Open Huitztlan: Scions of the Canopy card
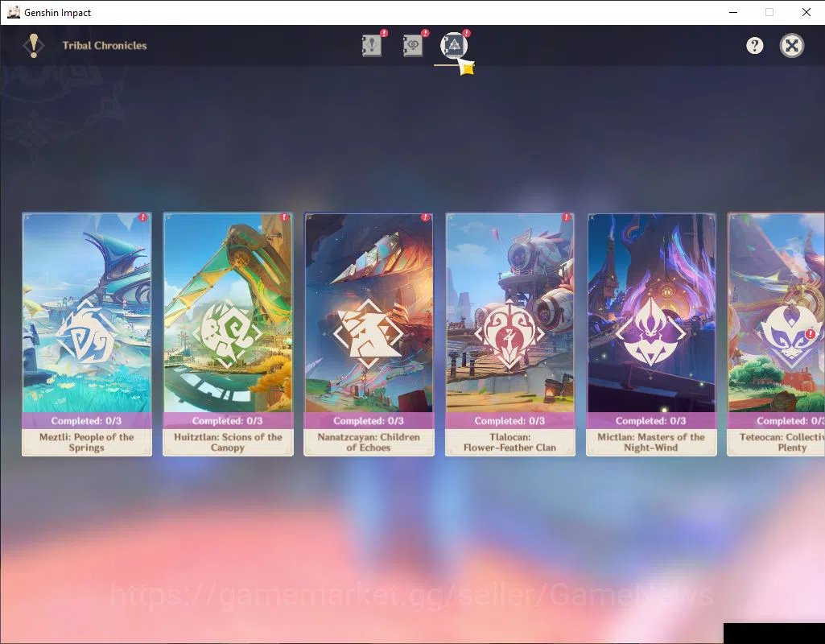This screenshot has width=825, height=644. click(228, 334)
